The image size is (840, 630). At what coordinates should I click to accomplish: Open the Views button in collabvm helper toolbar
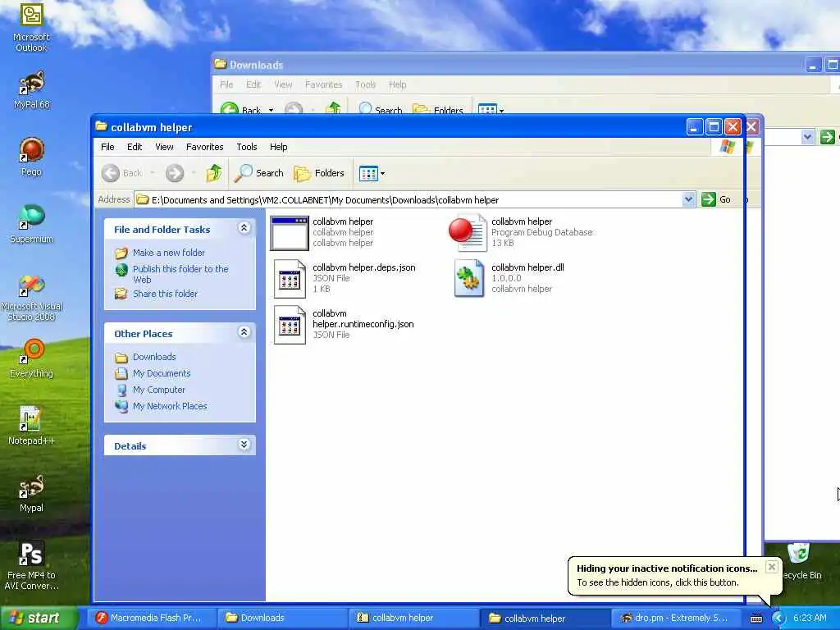pos(372,173)
